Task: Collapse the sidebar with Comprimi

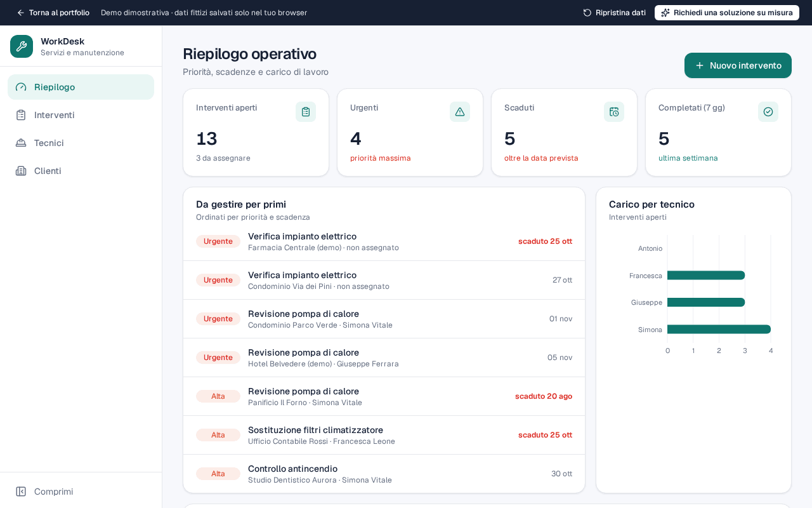Action: (x=81, y=491)
